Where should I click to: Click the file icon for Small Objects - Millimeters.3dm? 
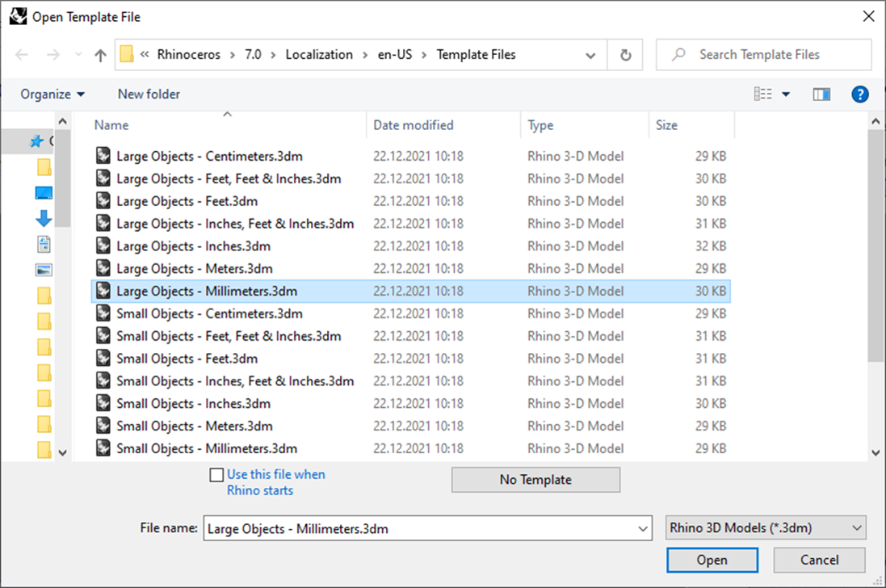(x=103, y=448)
